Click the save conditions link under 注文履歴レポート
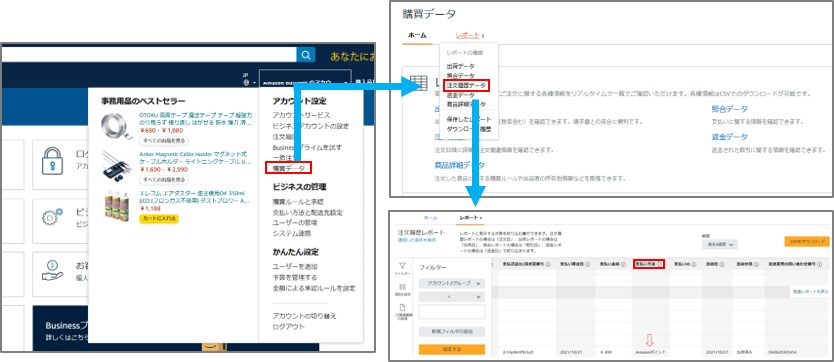The image size is (834, 362). tap(417, 240)
